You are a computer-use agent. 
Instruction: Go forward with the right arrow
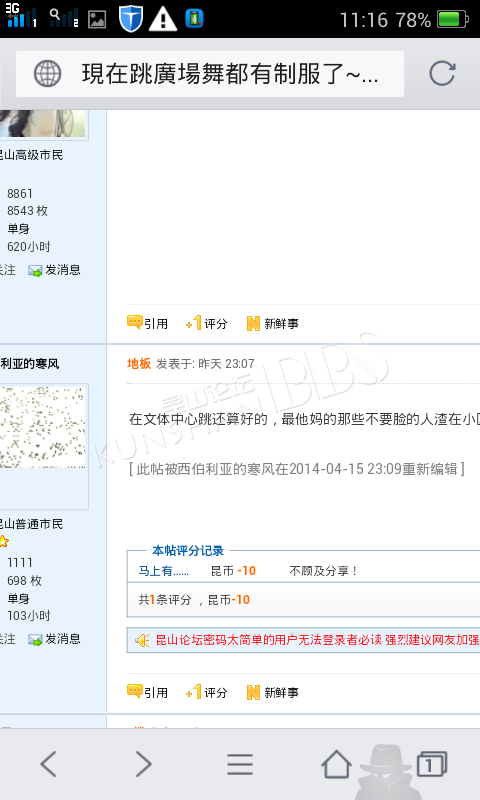[143, 764]
